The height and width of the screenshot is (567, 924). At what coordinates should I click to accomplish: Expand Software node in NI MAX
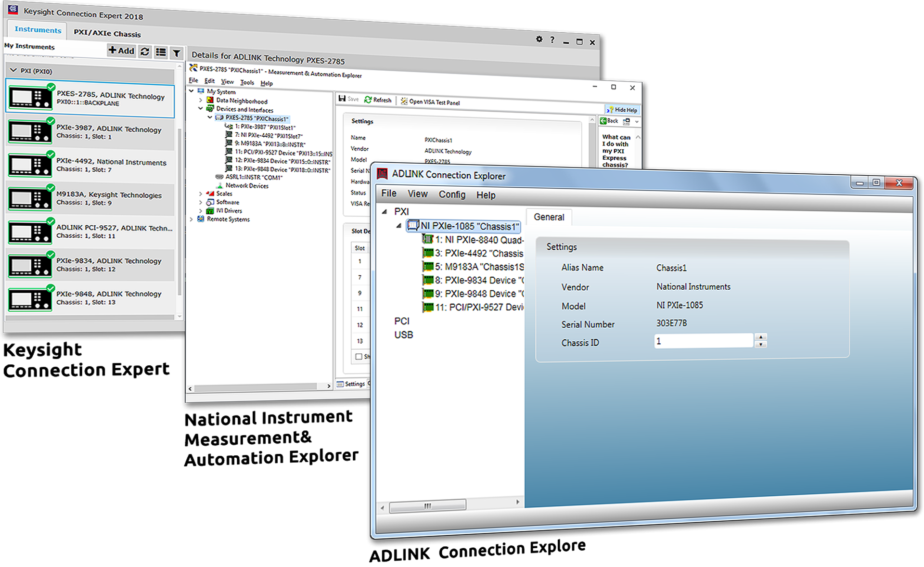(x=201, y=202)
